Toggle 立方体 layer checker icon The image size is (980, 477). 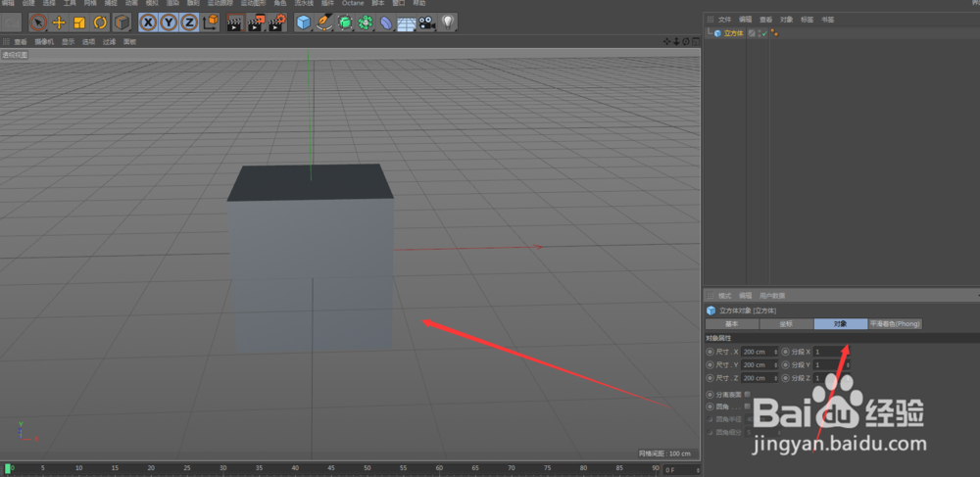click(752, 33)
